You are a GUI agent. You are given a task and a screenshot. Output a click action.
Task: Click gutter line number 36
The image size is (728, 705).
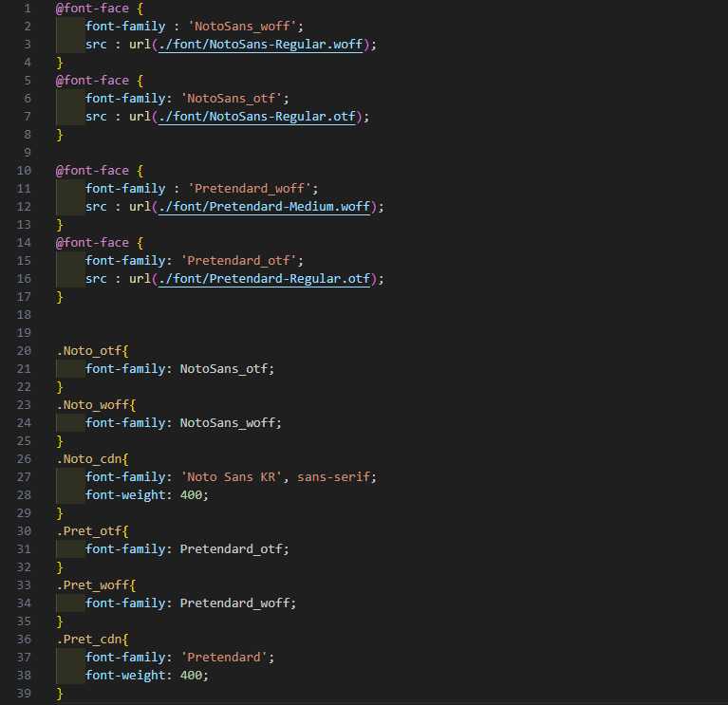pos(24,640)
